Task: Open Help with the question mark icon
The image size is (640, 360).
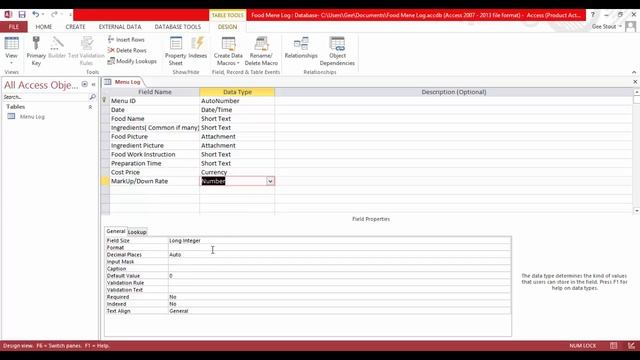Action: (593, 15)
